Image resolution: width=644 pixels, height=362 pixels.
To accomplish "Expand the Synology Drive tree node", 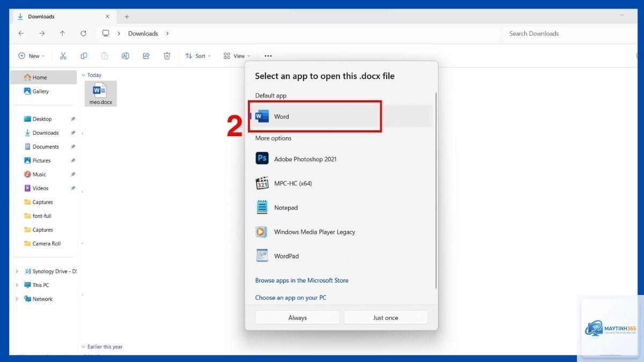I will coord(17,271).
